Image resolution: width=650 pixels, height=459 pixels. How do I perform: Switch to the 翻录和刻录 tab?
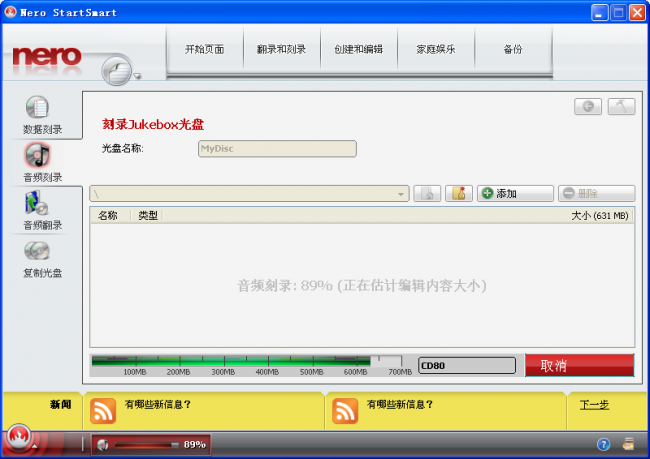point(281,49)
